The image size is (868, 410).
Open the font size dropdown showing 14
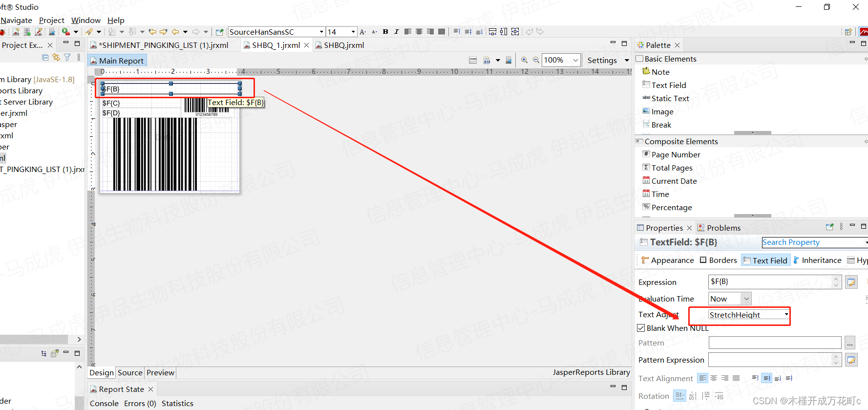click(353, 32)
